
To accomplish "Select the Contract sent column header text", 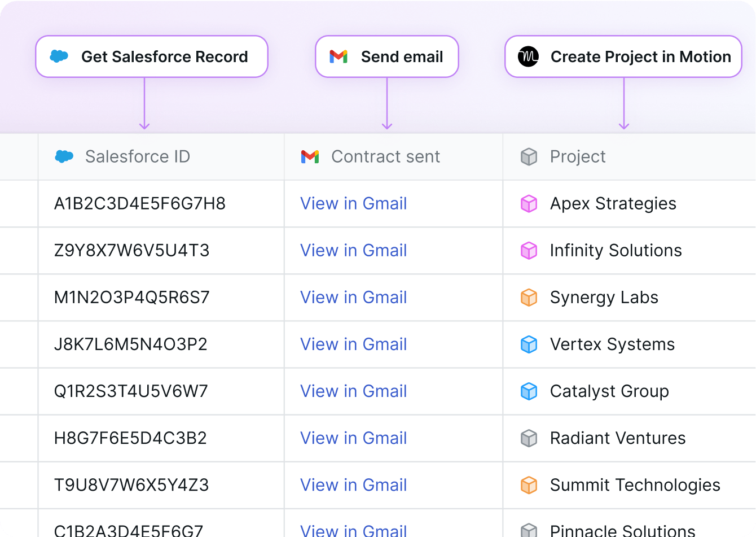I will click(x=386, y=156).
